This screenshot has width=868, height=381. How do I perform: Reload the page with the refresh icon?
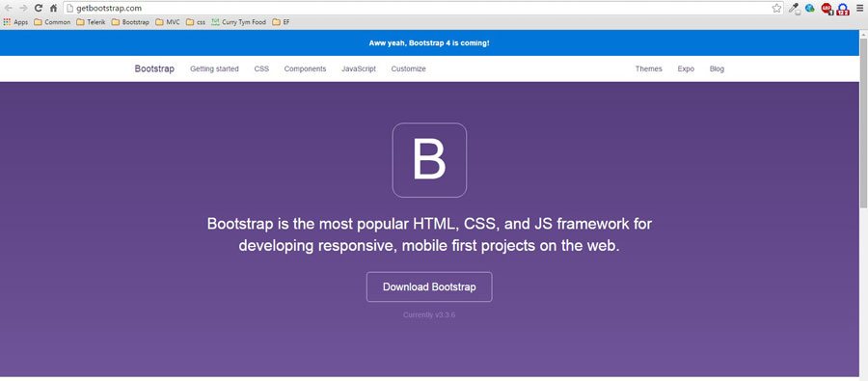pyautogui.click(x=39, y=8)
